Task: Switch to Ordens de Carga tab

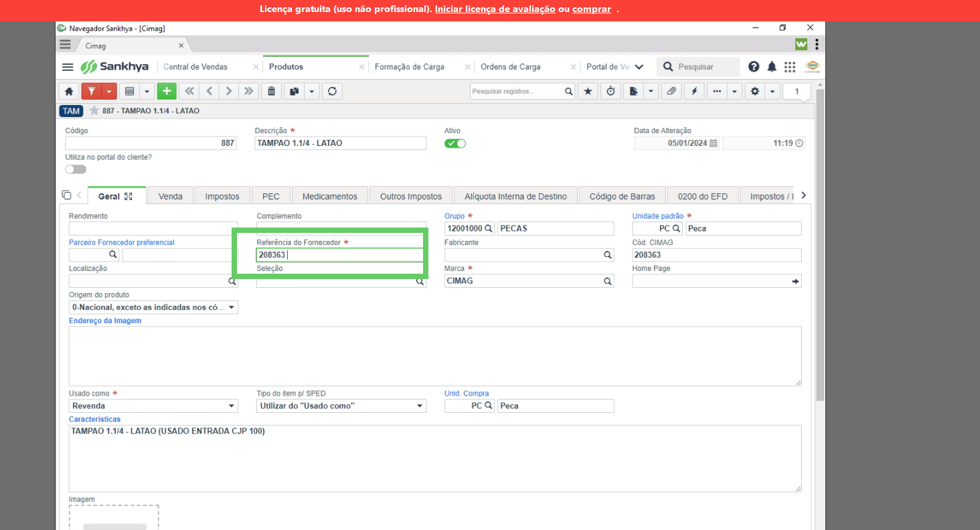Action: (x=511, y=67)
